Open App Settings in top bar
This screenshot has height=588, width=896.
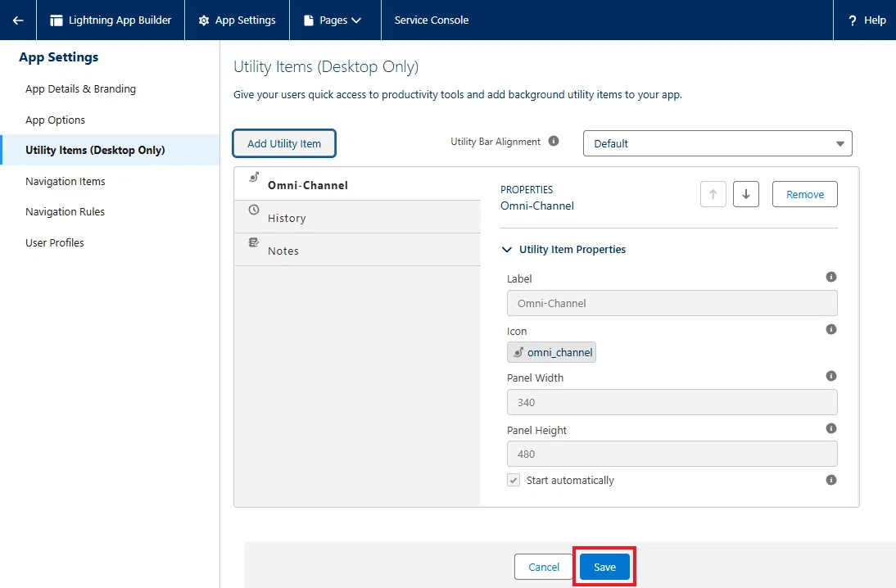(237, 20)
